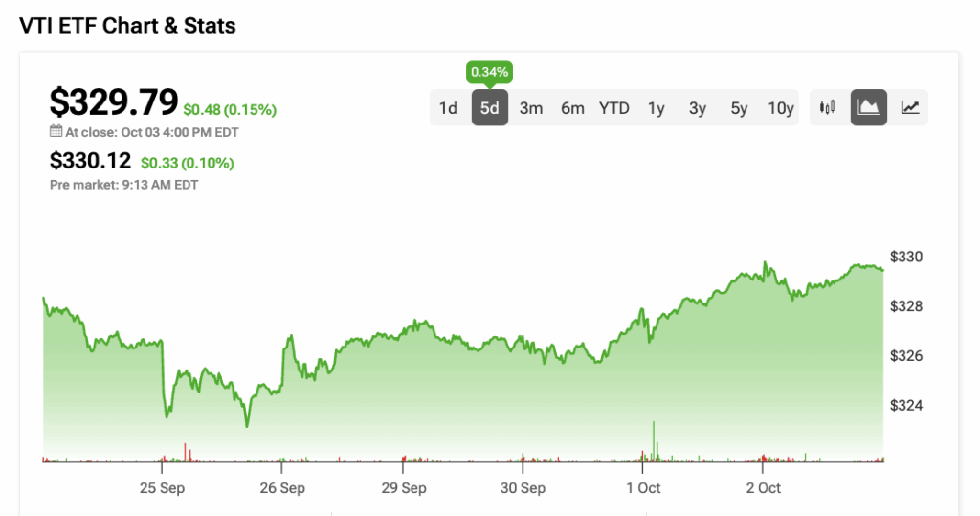The height and width of the screenshot is (516, 980).
Task: Select the area chart view icon
Action: (x=869, y=108)
